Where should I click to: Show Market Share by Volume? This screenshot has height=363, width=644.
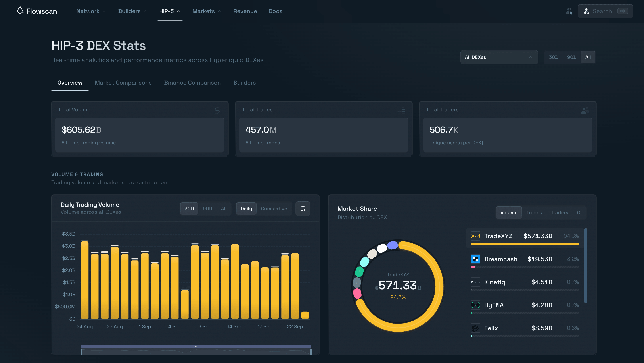(x=509, y=212)
